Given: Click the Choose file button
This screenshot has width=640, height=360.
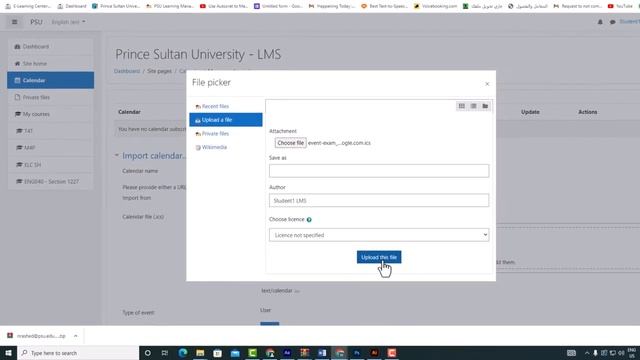Looking at the screenshot, I should (290, 143).
